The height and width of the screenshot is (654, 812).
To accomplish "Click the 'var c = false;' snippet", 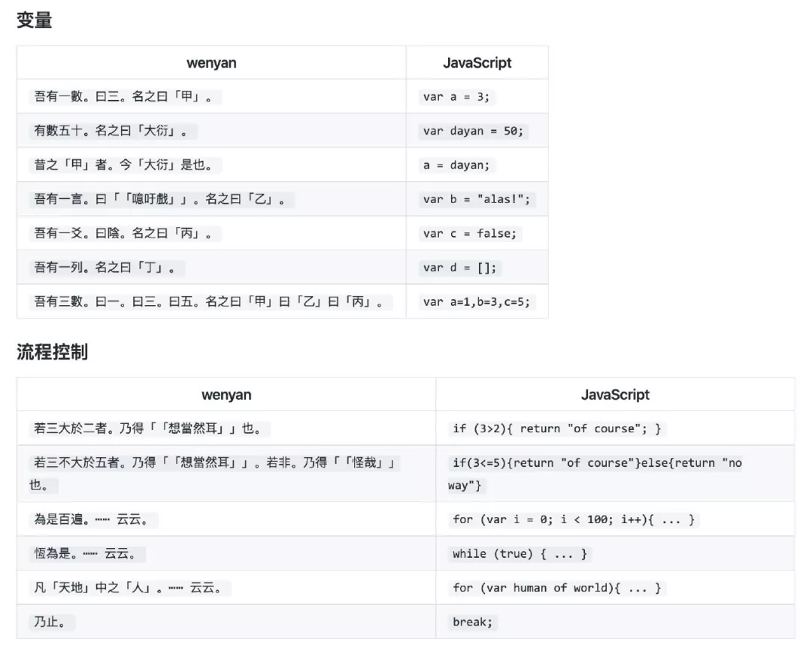I will (x=470, y=234).
